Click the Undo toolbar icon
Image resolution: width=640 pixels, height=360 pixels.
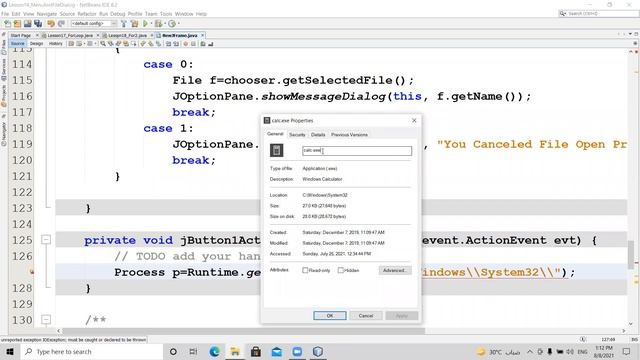point(51,24)
